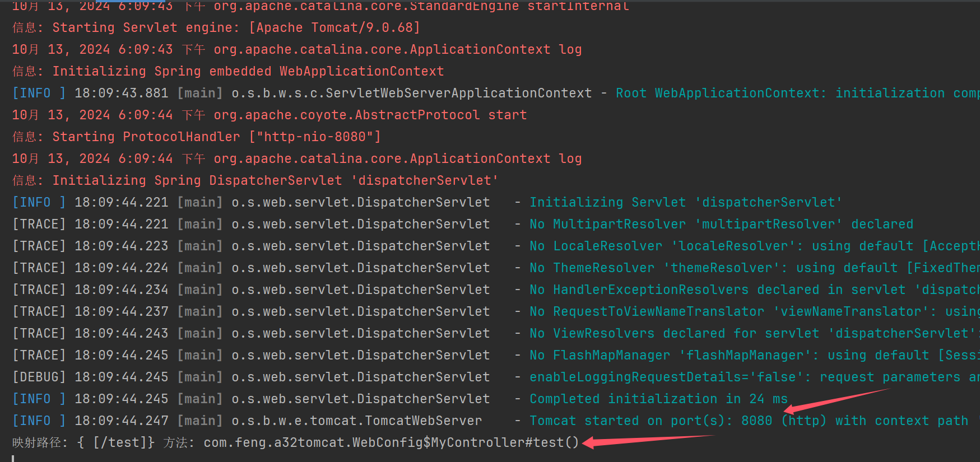
Task: Select 'Initializing Spring embedded WebApplicationContext' text
Action: point(248,71)
